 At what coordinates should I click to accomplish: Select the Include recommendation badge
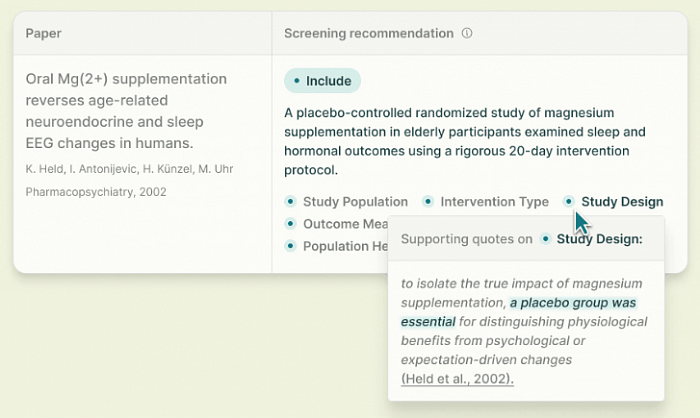click(322, 81)
